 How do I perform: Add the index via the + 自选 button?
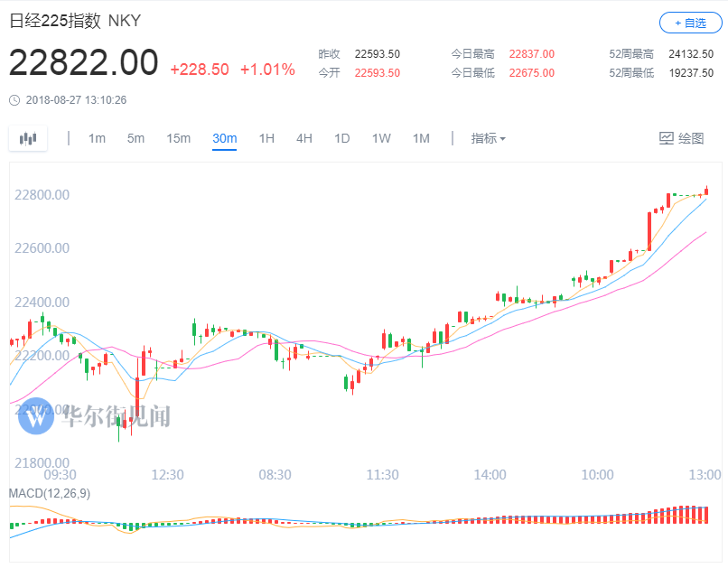pyautogui.click(x=690, y=23)
